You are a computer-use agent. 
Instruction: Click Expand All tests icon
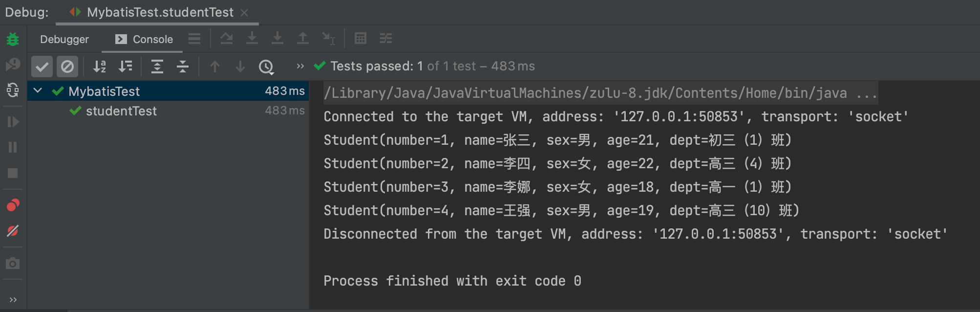click(x=157, y=67)
